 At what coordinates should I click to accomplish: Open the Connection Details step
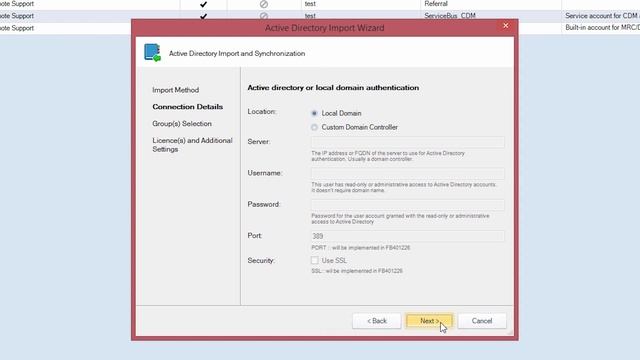(x=188, y=107)
